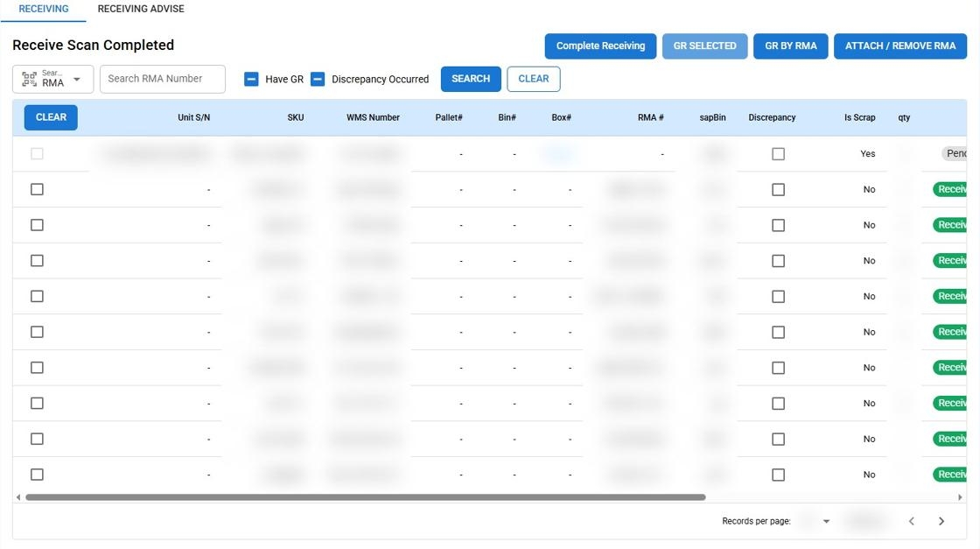Switch to the Receiving Advise tab
Screen dimensions: 980x549
141,9
